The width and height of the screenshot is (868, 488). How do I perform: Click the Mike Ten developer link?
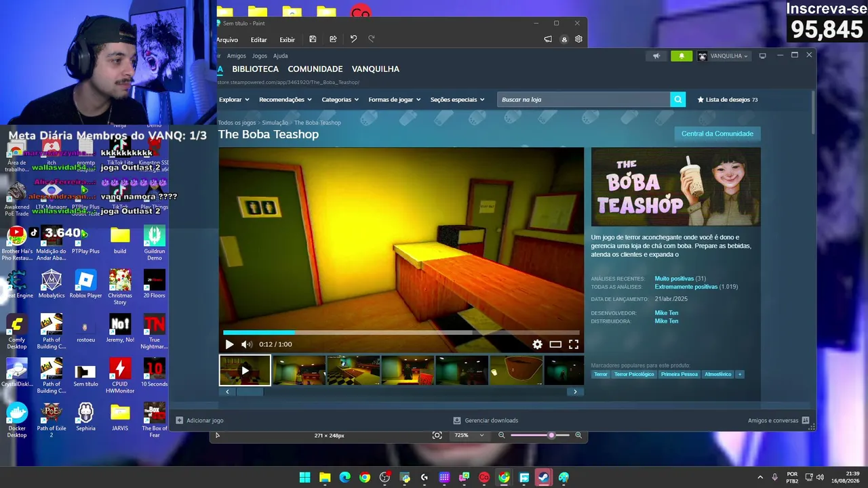667,313
